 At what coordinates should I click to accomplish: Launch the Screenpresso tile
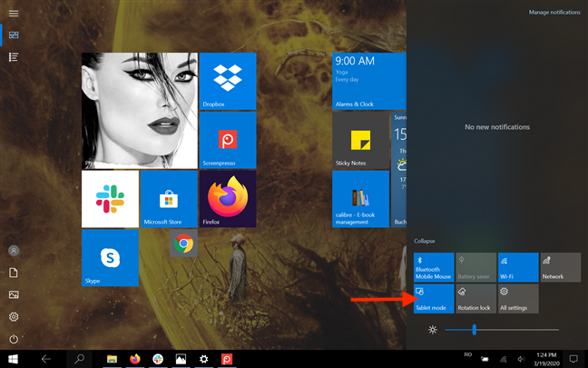(228, 140)
